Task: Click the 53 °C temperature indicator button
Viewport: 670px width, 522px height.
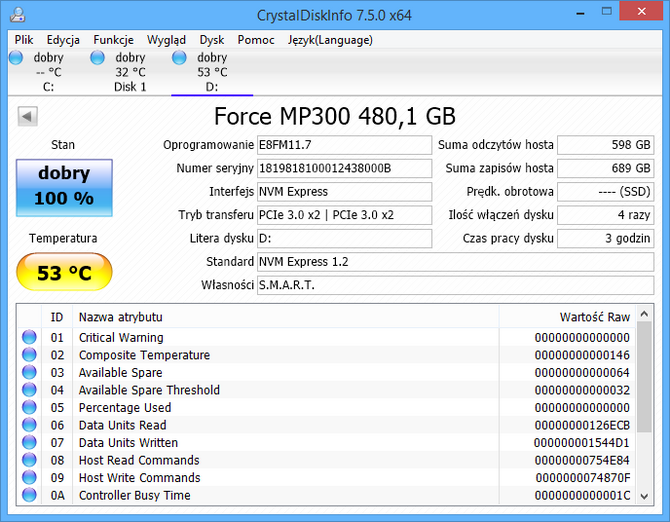Action: pos(64,272)
